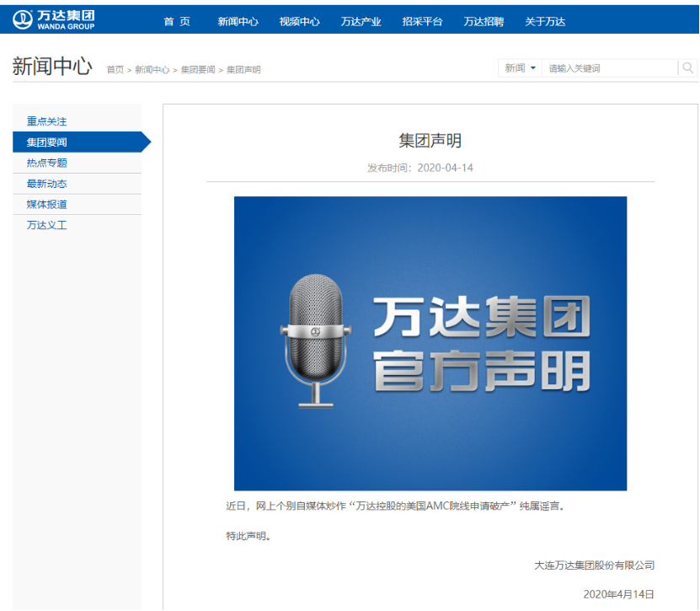Go to 视频中心 in top navigation
This screenshot has height=611, width=700.
tap(300, 21)
